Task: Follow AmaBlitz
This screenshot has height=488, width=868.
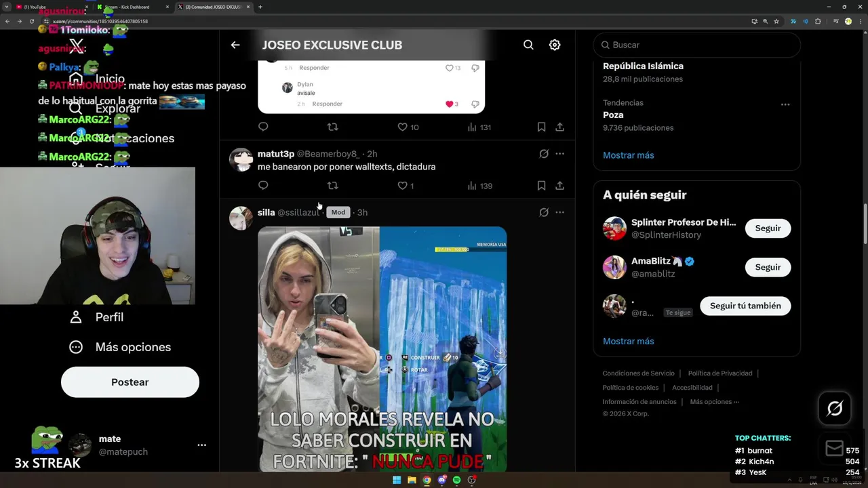Action: point(768,267)
